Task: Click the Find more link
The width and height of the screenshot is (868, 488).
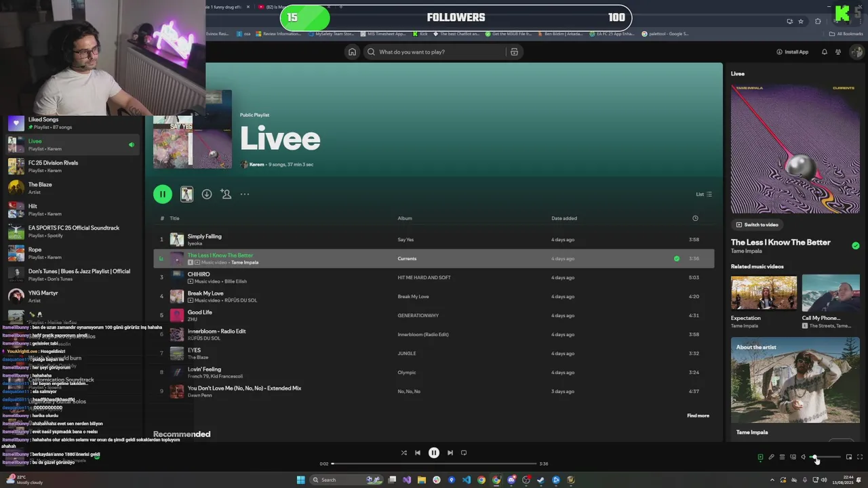Action: pos(698,415)
